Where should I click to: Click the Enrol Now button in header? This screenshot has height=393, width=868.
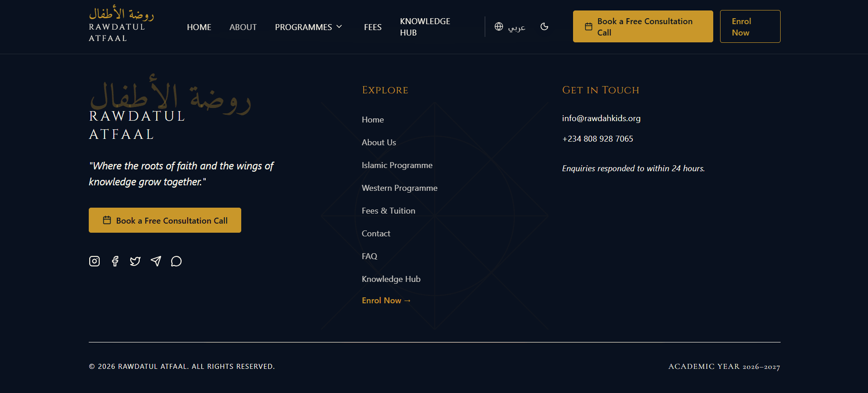coord(750,26)
